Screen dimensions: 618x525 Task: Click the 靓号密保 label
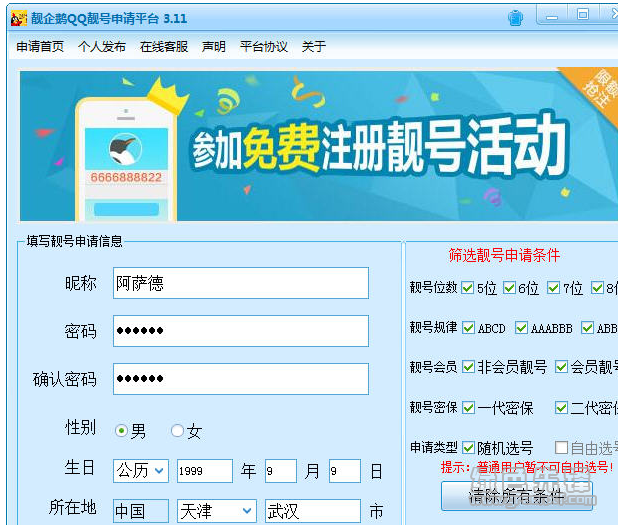point(434,407)
